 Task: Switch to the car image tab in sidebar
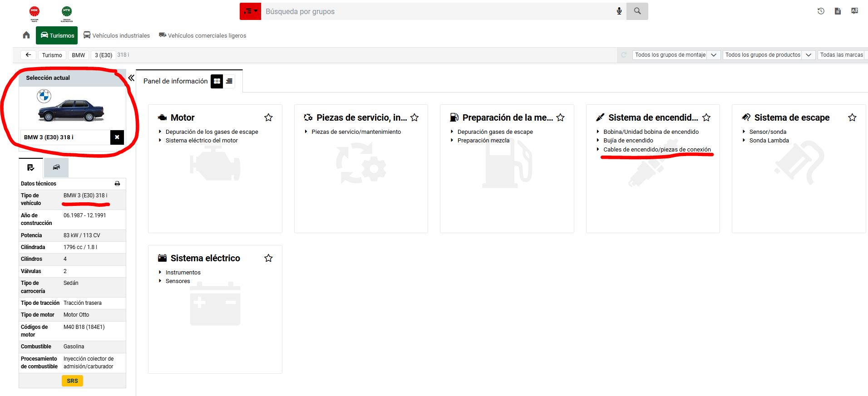pyautogui.click(x=56, y=167)
